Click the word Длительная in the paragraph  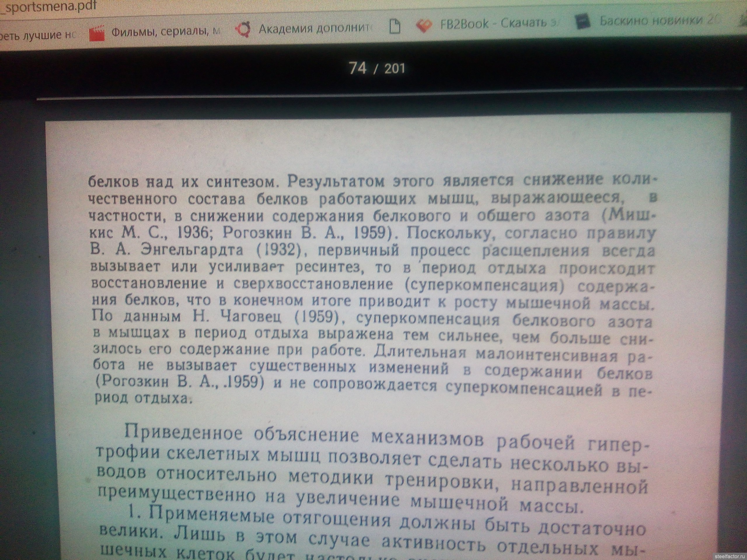point(420,352)
